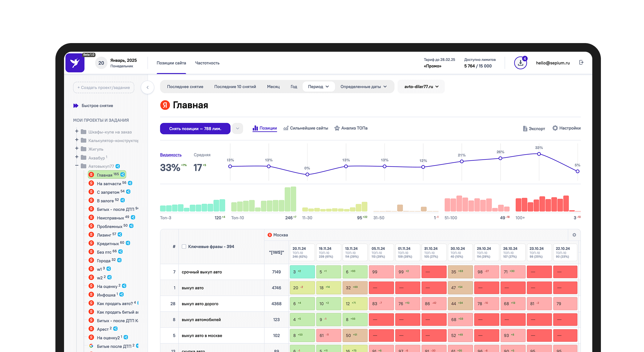Click the Yandex logo next to Главная heading
This screenshot has height=352, width=644.
click(x=165, y=105)
